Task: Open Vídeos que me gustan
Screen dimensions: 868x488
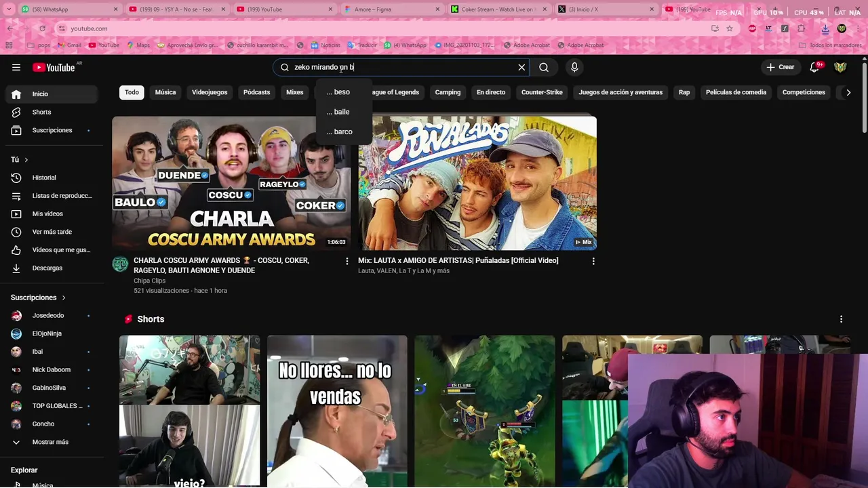Action: [x=52, y=250]
